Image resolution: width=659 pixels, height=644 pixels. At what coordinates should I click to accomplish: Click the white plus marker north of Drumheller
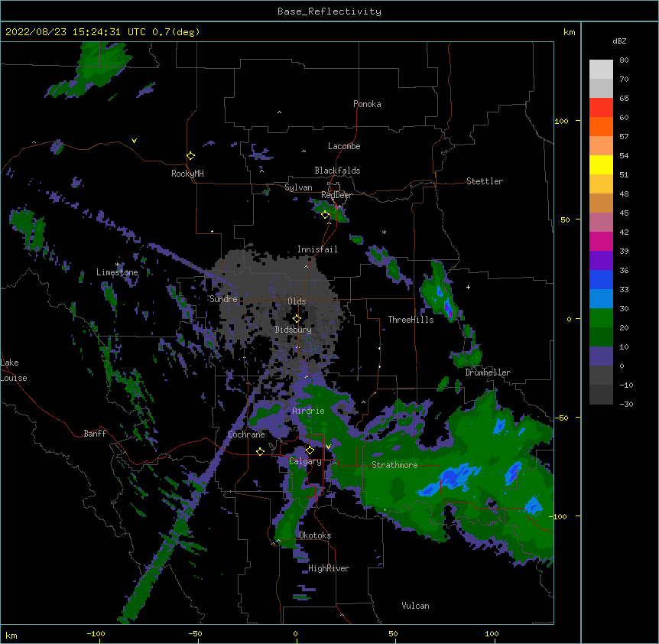point(468,287)
